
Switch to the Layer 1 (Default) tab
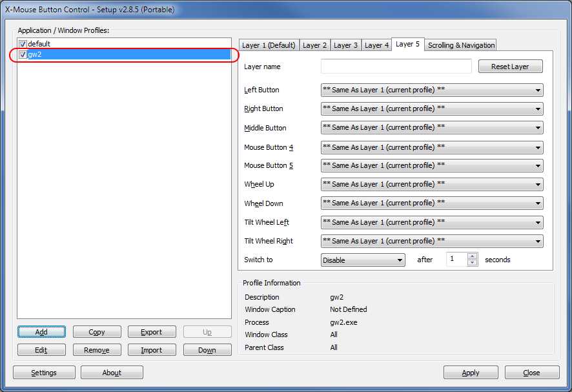coord(269,45)
